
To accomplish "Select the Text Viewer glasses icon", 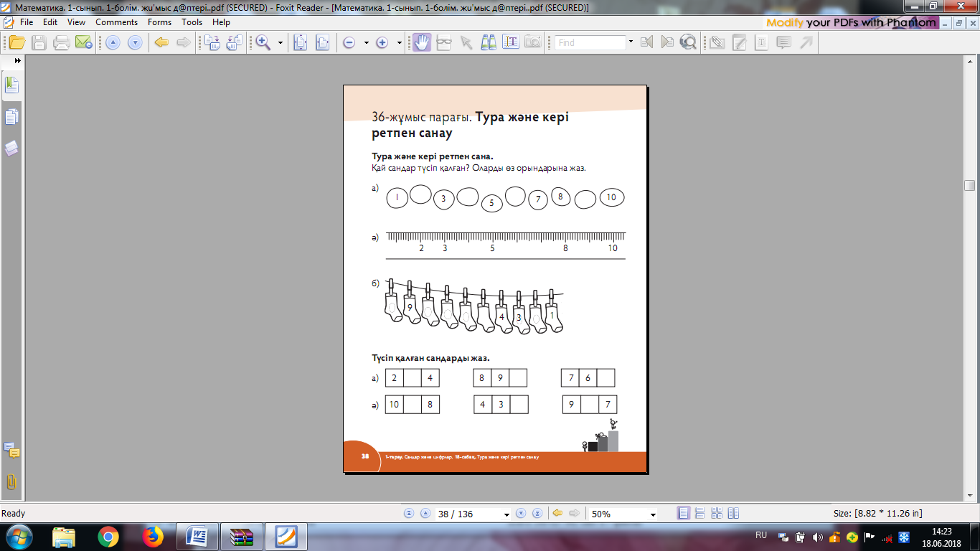I will point(444,42).
